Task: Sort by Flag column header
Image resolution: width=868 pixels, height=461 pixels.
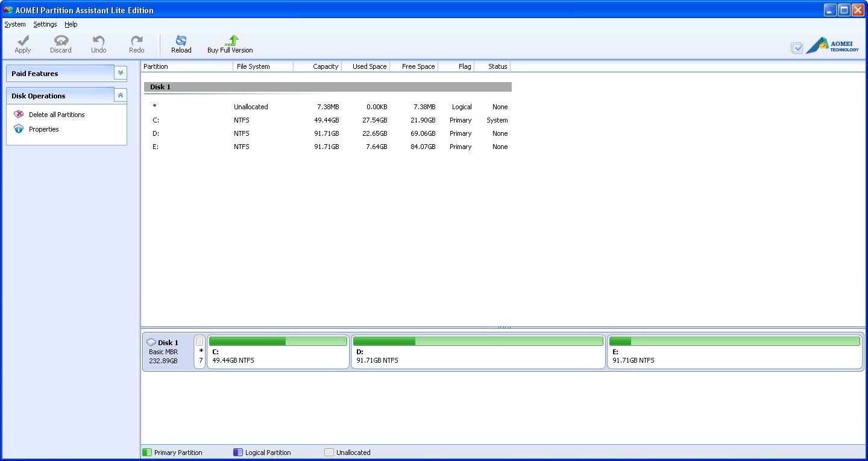Action: coord(456,66)
